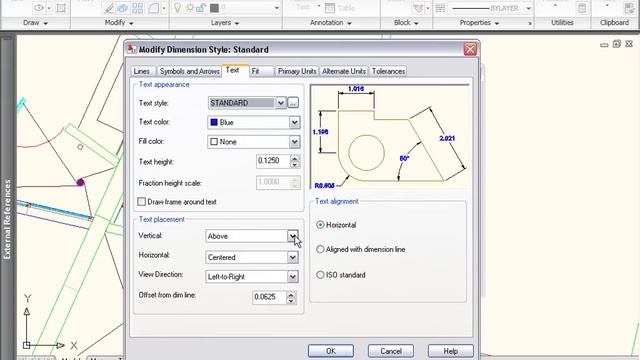Viewport: 640px width, 360px height.
Task: Open the View Direction dropdown
Action: click(292, 276)
